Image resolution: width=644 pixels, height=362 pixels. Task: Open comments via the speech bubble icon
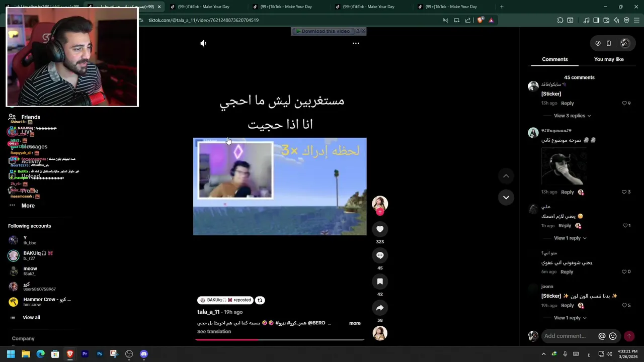click(x=380, y=255)
